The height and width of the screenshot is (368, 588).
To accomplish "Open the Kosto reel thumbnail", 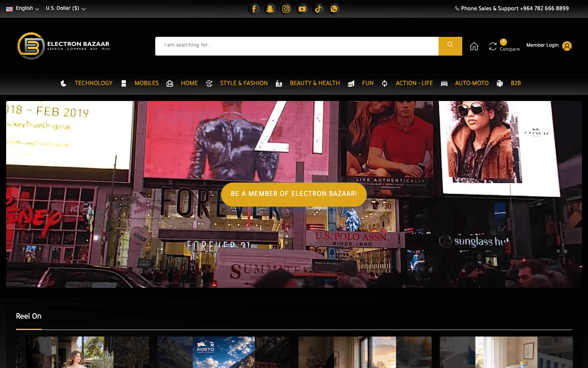I will coord(224,352).
